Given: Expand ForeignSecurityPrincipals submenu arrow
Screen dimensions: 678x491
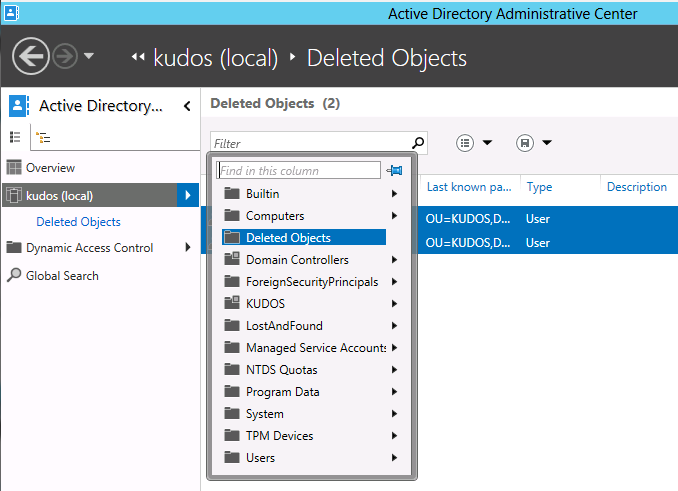Looking at the screenshot, I should coord(394,281).
